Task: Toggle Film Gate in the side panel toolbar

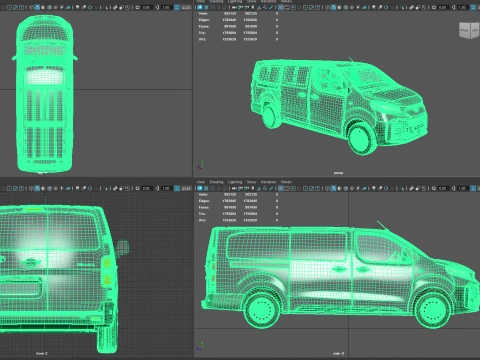Action: [x=287, y=188]
